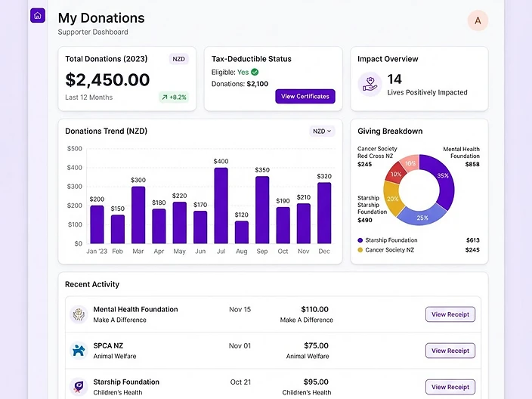Click the 'Oct 21' date
532x399 pixels.
click(240, 382)
